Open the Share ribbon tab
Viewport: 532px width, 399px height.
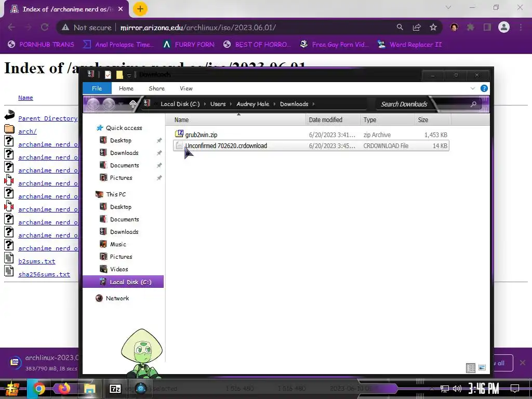[x=156, y=88]
